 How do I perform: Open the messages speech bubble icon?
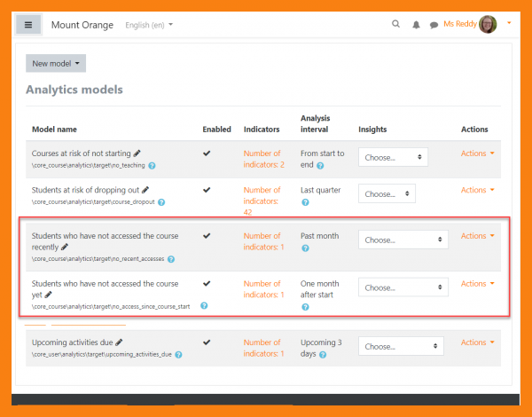pyautogui.click(x=434, y=25)
